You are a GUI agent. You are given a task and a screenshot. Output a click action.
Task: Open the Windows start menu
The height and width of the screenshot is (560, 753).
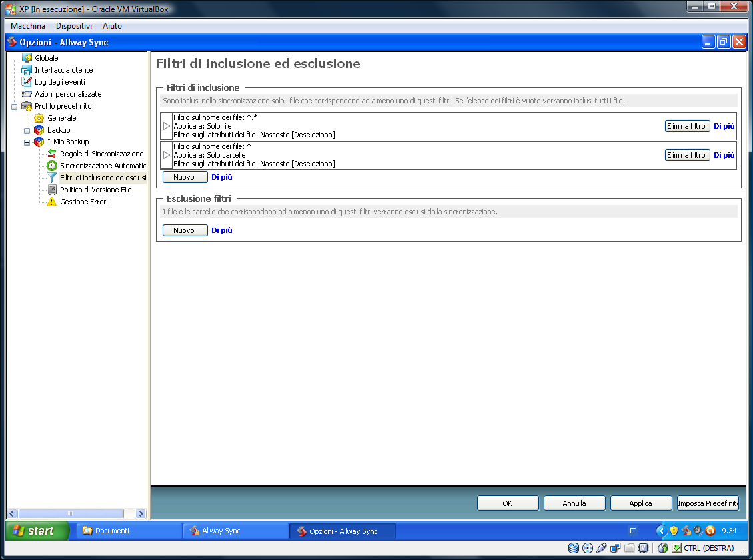pyautogui.click(x=37, y=531)
